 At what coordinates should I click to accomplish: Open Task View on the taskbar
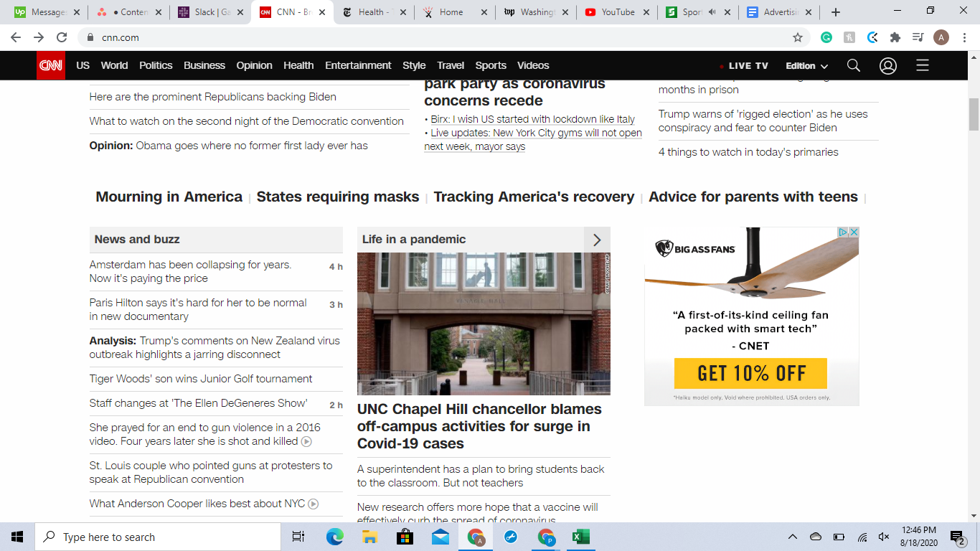click(x=298, y=537)
